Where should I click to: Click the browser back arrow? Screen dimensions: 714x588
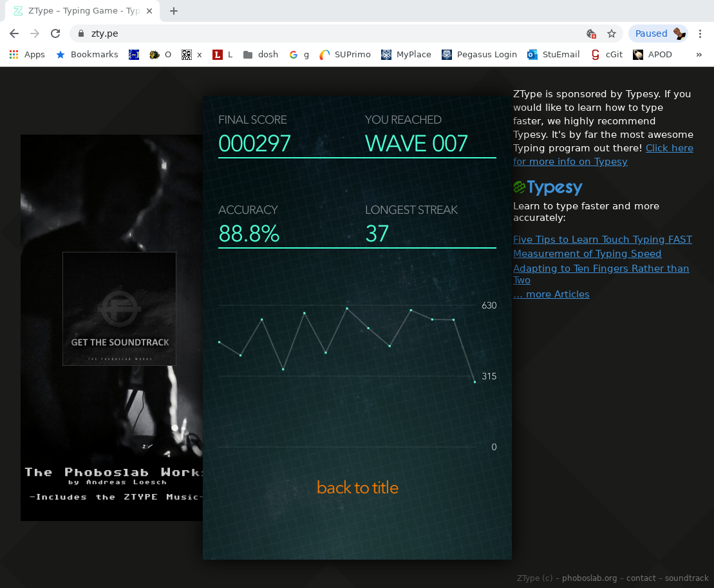(14, 33)
